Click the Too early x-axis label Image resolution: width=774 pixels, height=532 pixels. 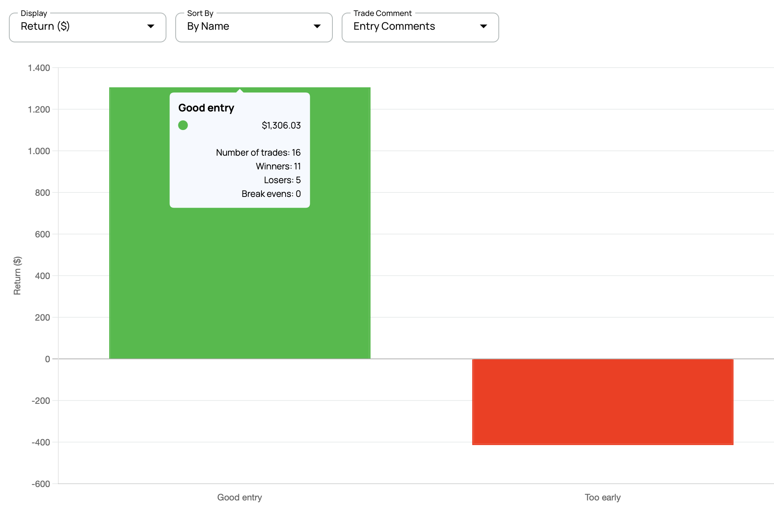coord(602,497)
